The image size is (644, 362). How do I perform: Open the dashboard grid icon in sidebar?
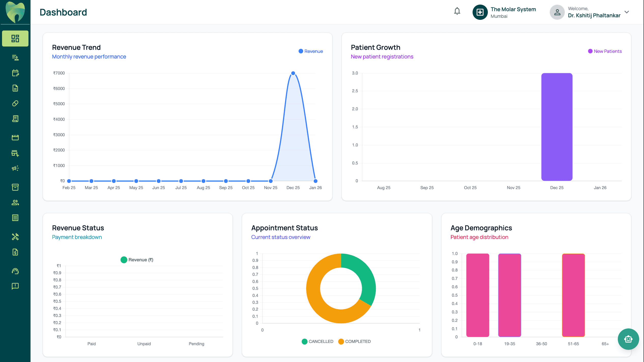pyautogui.click(x=15, y=38)
